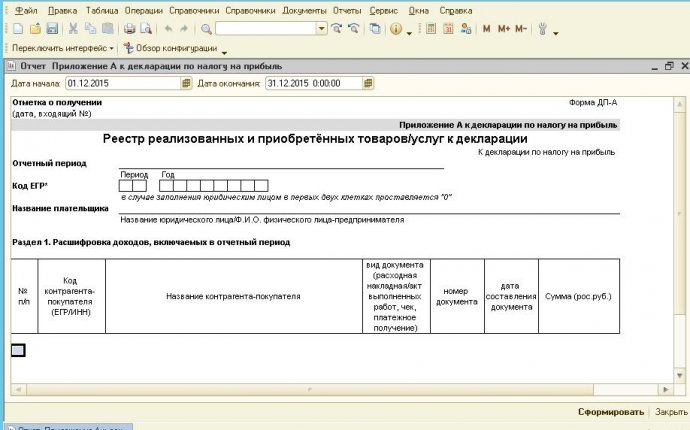Save using the floppy disk icon
This screenshot has width=690, height=430.
[x=52, y=29]
